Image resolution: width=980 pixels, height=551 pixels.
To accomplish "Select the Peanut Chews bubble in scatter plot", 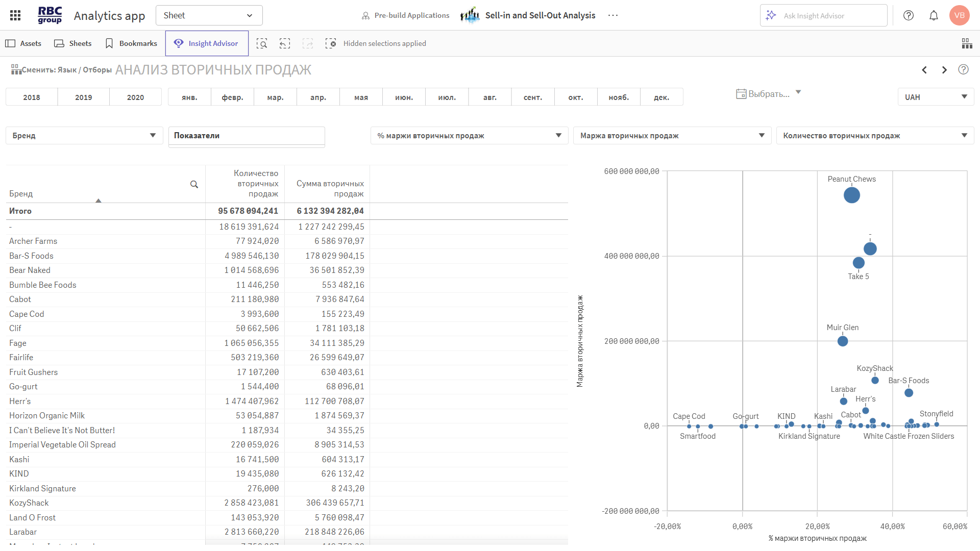I will (x=851, y=195).
